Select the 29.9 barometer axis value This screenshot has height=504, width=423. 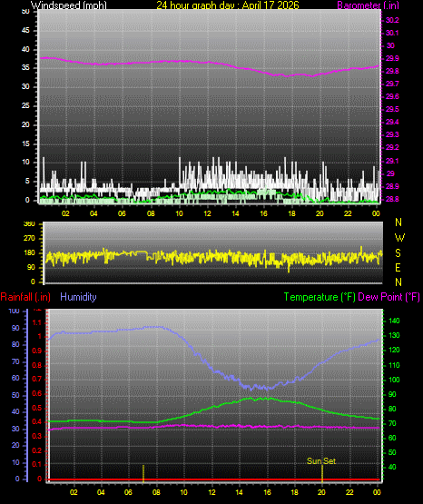pyautogui.click(x=392, y=58)
